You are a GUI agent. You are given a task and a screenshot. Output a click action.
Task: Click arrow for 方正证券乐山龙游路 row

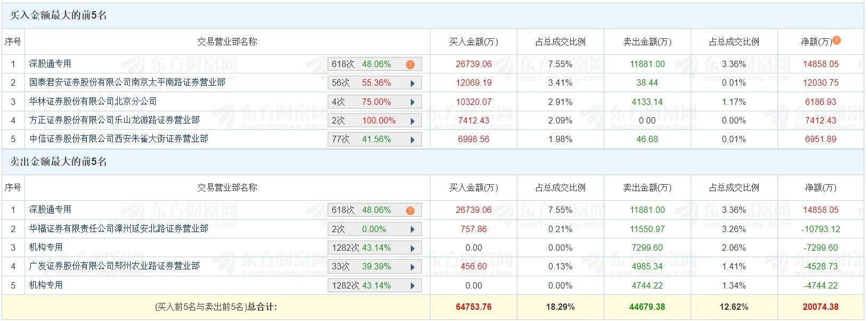[x=412, y=121]
